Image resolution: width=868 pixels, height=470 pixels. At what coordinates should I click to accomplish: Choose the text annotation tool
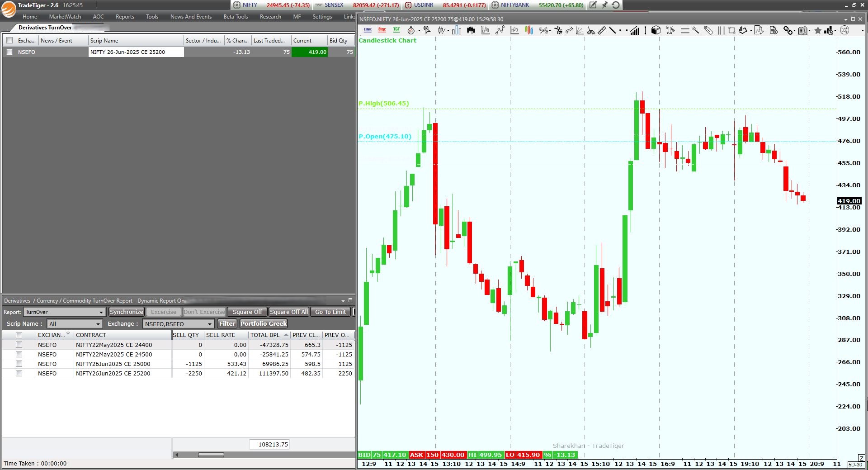[x=670, y=30]
